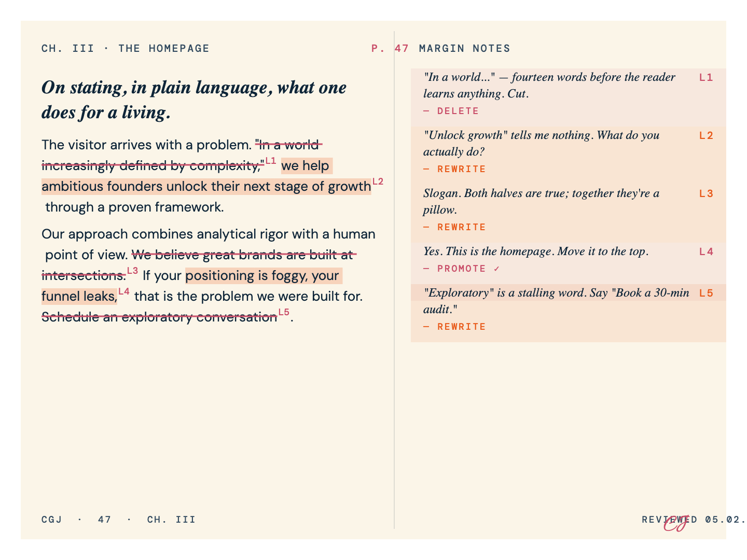The height and width of the screenshot is (560, 747).
Task: Click the 'P. 47' page number
Action: tap(390, 49)
